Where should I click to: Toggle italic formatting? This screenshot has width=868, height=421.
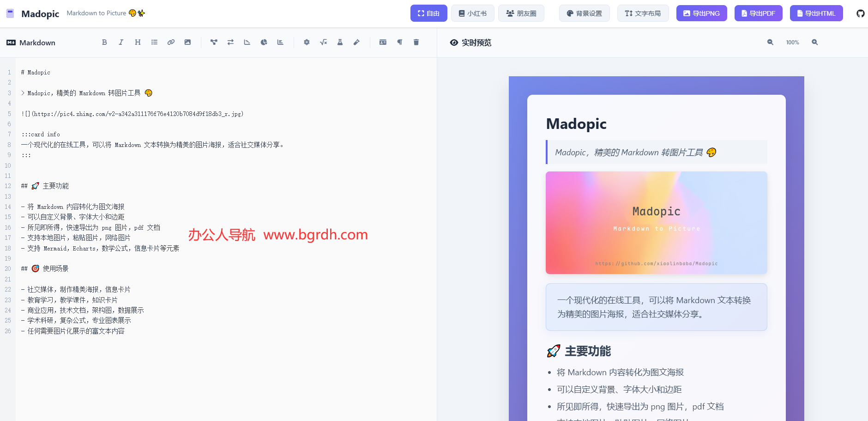point(121,42)
